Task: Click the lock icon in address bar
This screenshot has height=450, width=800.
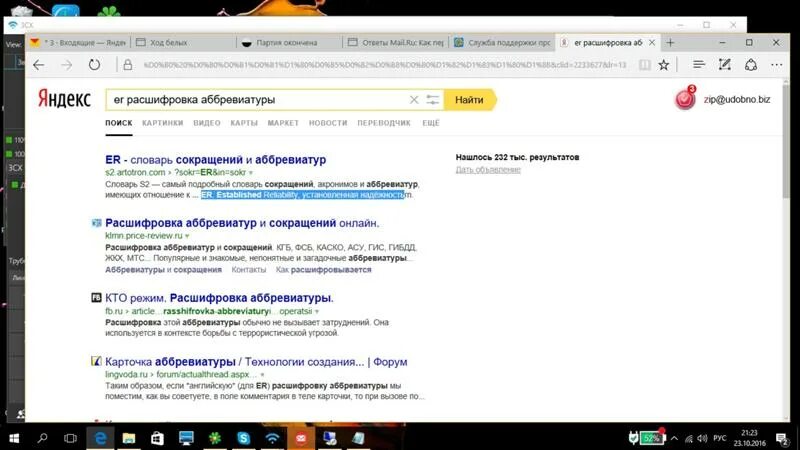Action: coord(128,65)
